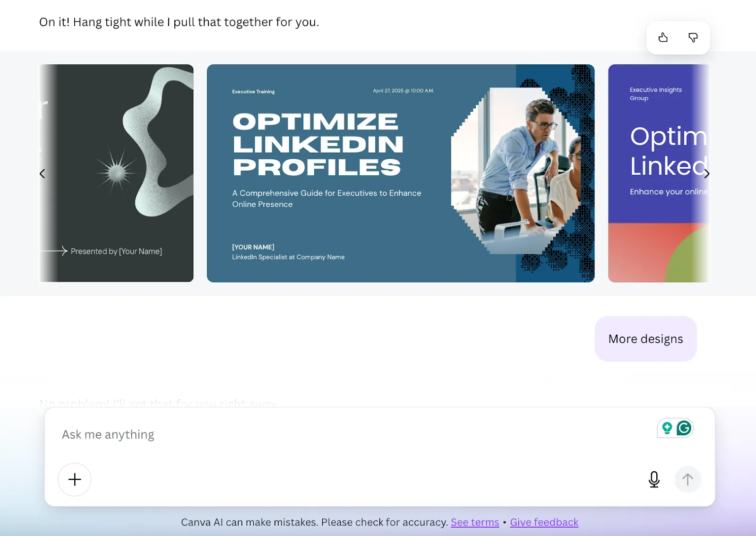Click the Grammarly G icon

point(684,428)
